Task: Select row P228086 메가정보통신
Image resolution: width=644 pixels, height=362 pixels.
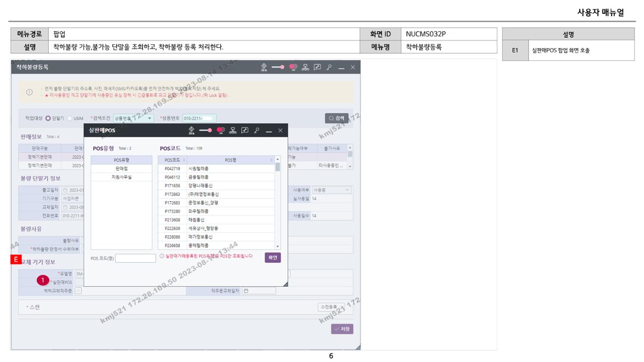Action: pyautogui.click(x=216, y=237)
